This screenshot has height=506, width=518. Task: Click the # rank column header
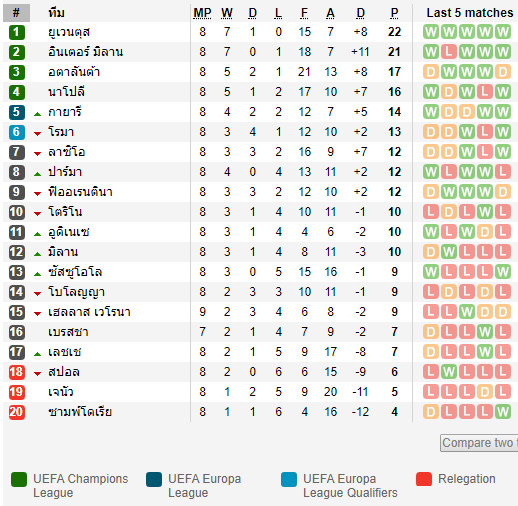pyautogui.click(x=16, y=13)
